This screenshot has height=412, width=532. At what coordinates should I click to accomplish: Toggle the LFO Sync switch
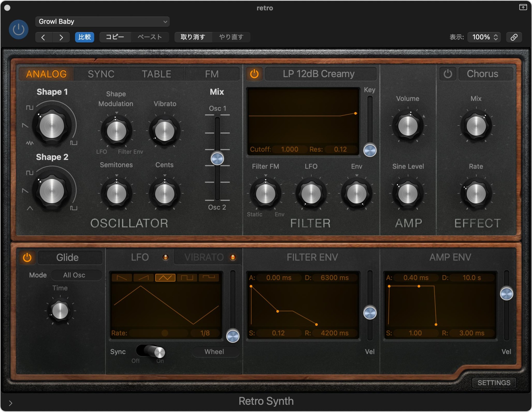(x=151, y=351)
